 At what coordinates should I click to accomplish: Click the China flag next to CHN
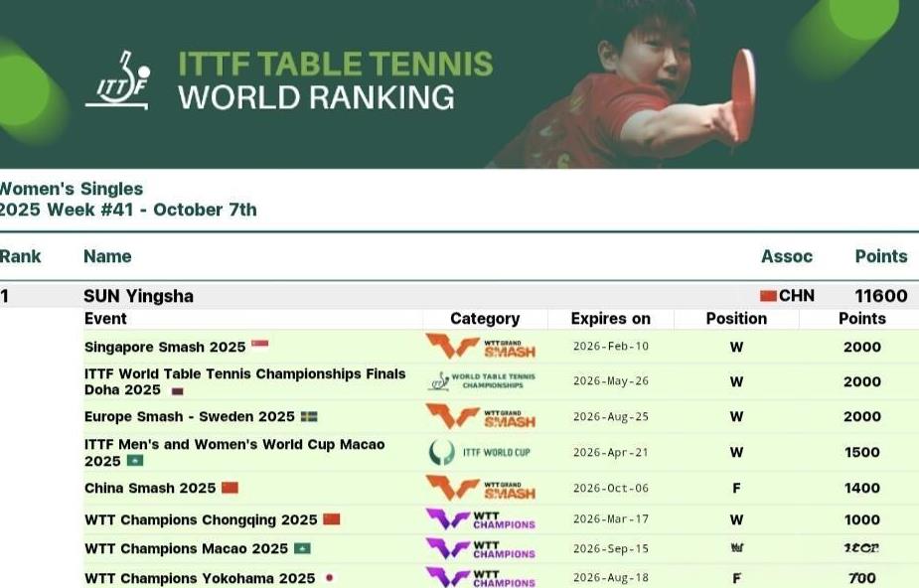768,296
